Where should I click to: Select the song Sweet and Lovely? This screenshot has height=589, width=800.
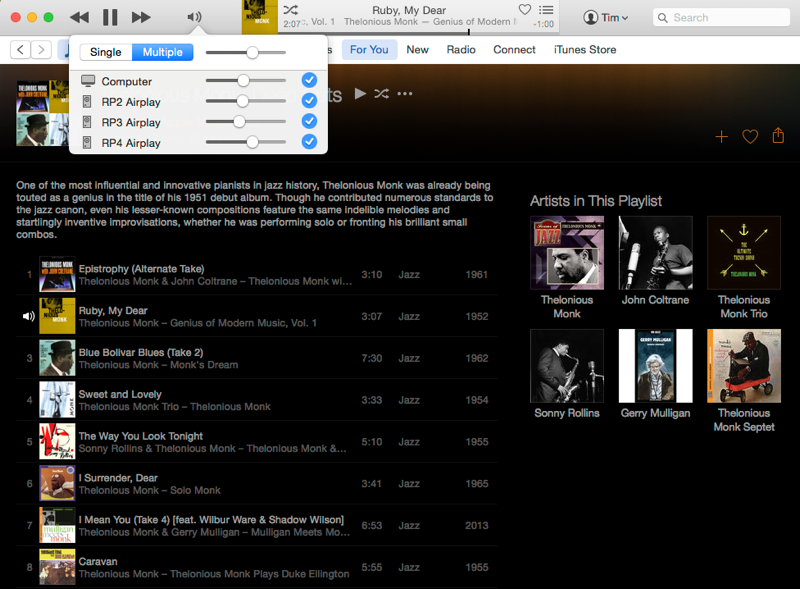point(257,400)
